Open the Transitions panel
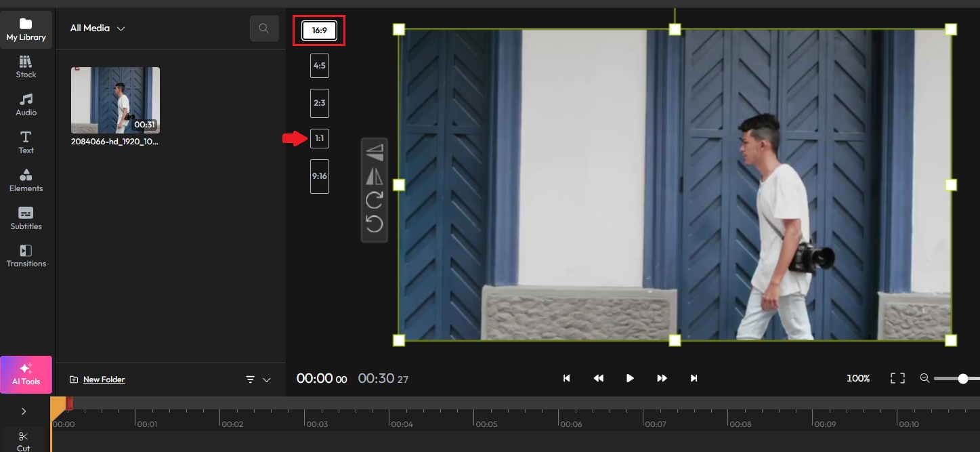980x452 pixels. (26, 255)
